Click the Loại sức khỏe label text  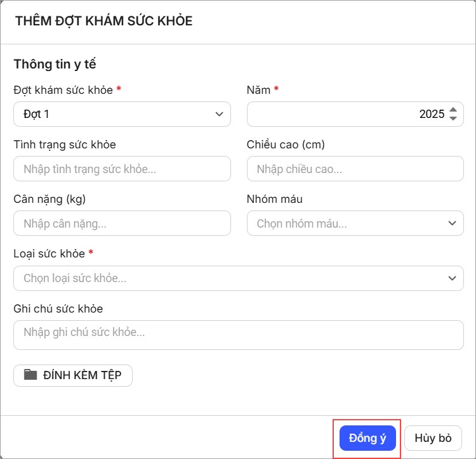(x=49, y=254)
